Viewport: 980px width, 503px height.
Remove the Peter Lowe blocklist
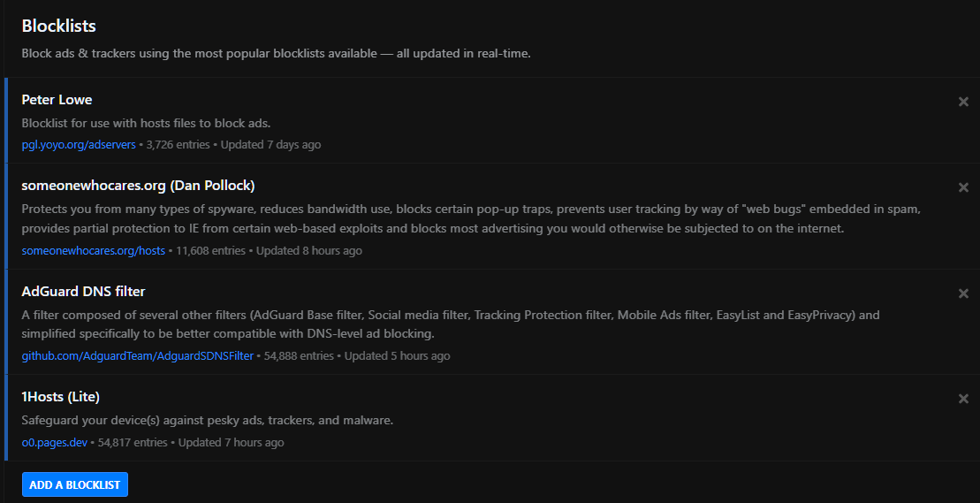pyautogui.click(x=963, y=102)
